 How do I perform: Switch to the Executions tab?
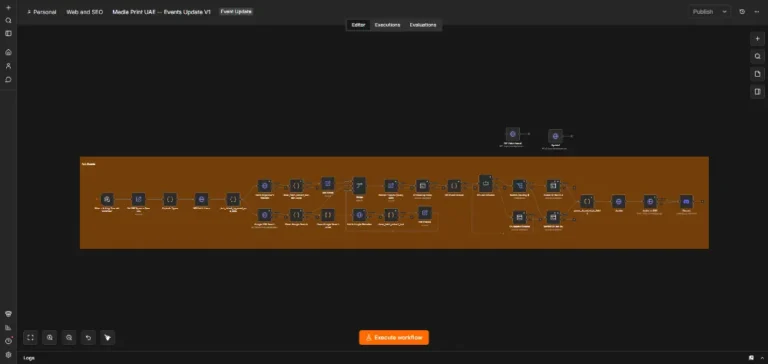coord(387,25)
